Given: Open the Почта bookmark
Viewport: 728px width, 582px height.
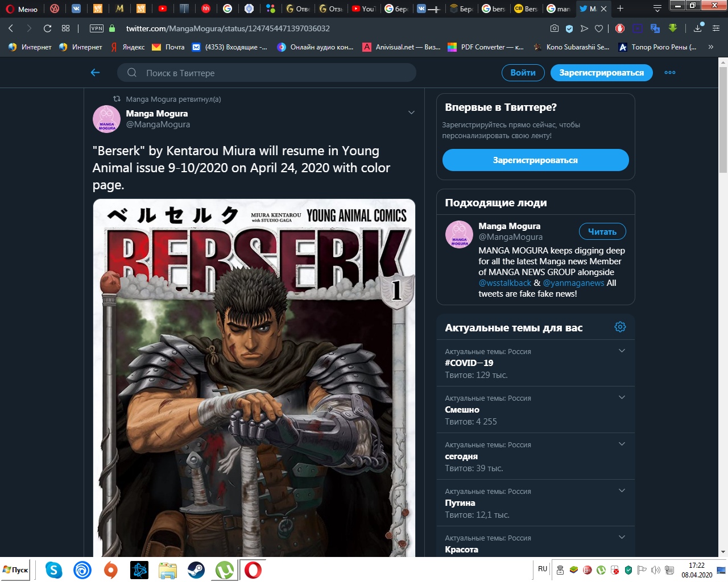Looking at the screenshot, I should (x=168, y=47).
